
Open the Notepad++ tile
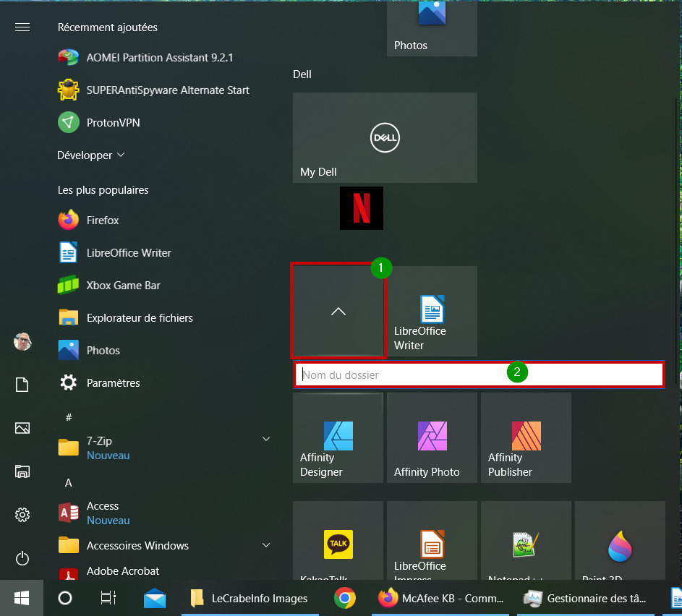526,540
